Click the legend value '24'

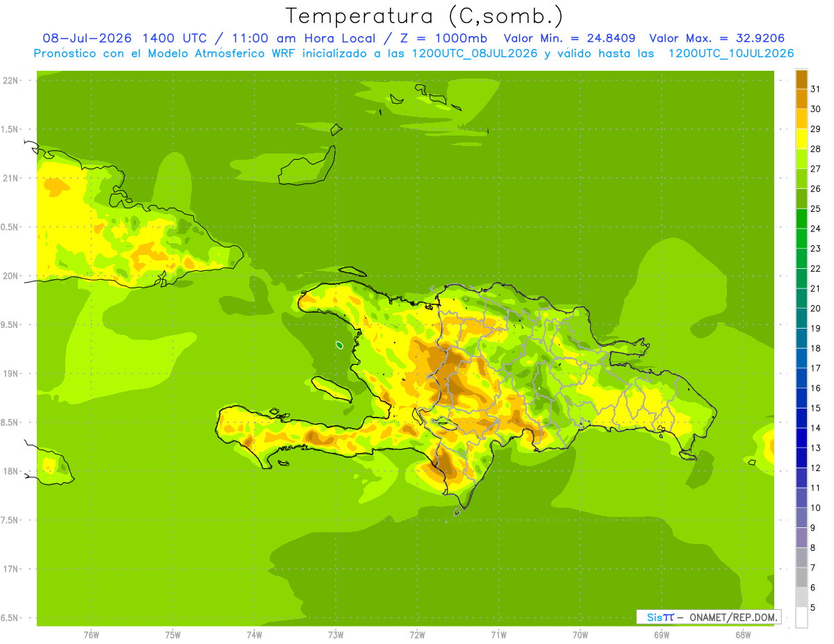pos(815,229)
